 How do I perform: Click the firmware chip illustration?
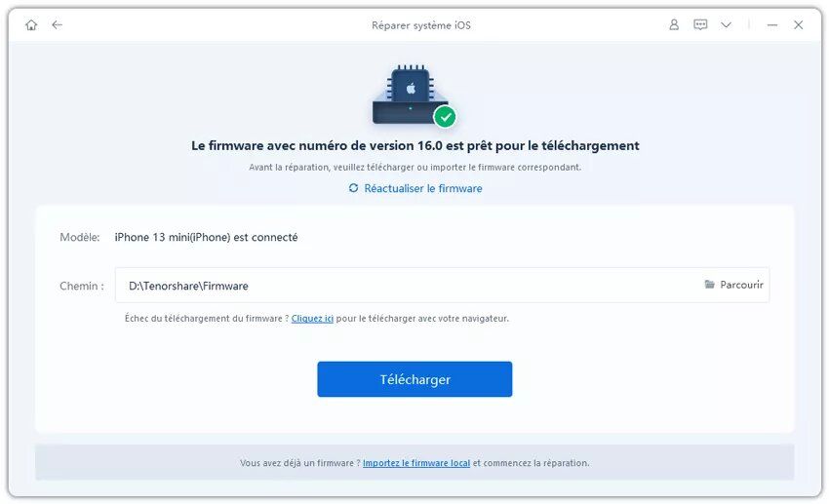[x=411, y=96]
